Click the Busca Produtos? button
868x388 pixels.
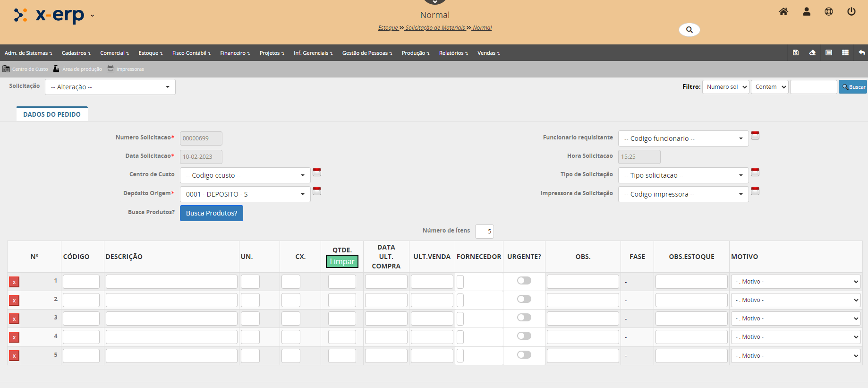pyautogui.click(x=211, y=213)
